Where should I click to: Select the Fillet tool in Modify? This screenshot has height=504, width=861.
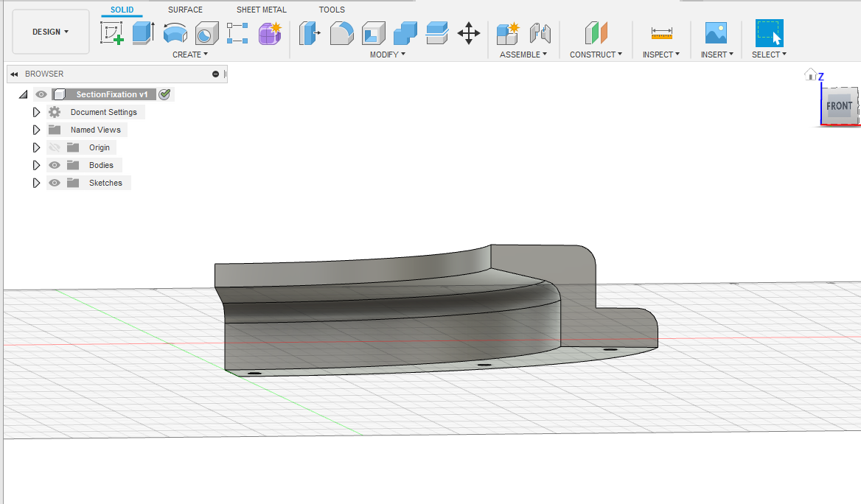(x=341, y=33)
